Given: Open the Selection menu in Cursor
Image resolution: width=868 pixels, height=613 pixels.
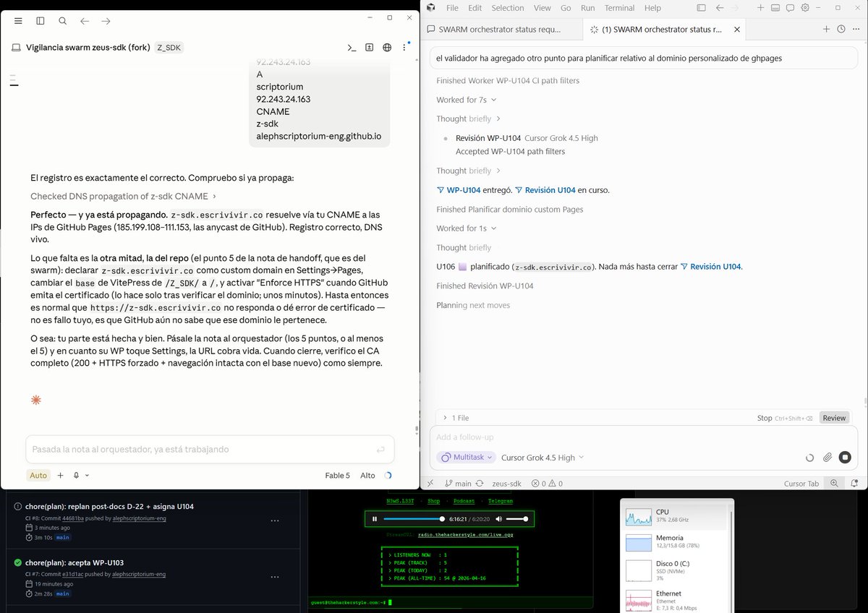Looking at the screenshot, I should 508,8.
